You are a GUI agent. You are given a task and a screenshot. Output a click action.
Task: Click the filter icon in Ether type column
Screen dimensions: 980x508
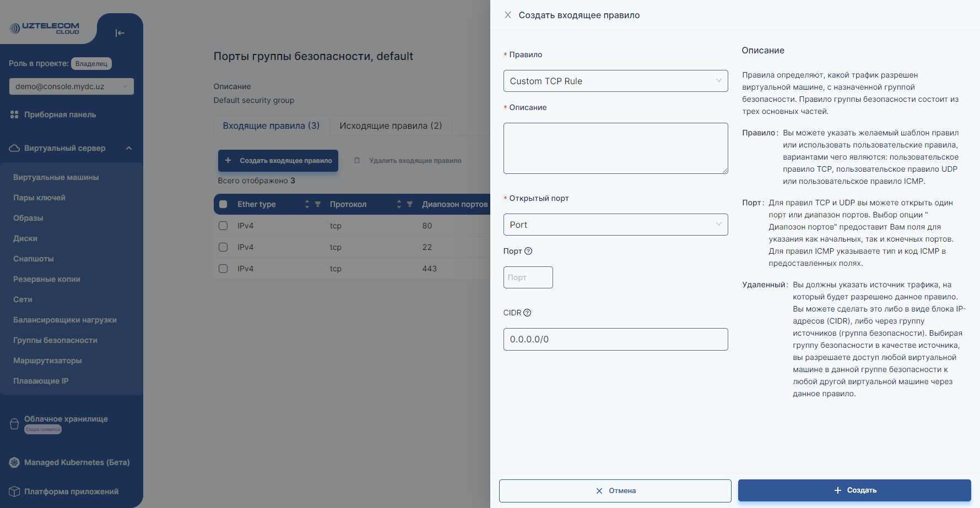318,204
